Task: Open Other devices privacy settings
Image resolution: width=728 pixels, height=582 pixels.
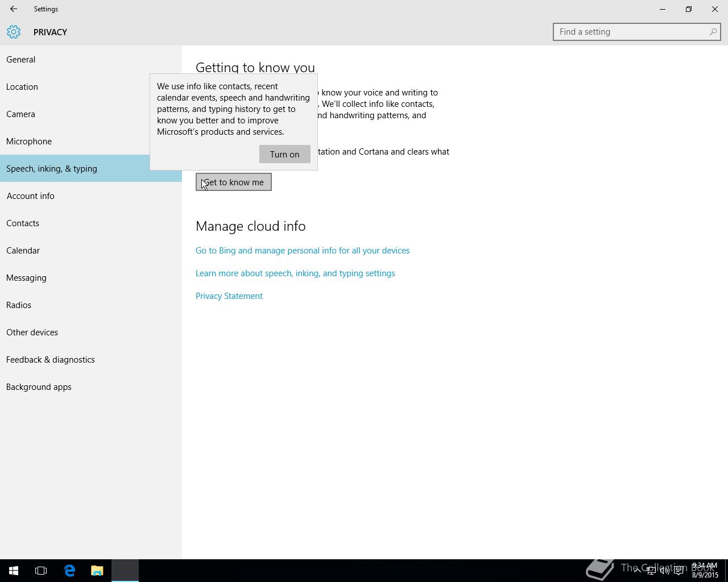Action: pyautogui.click(x=91, y=332)
